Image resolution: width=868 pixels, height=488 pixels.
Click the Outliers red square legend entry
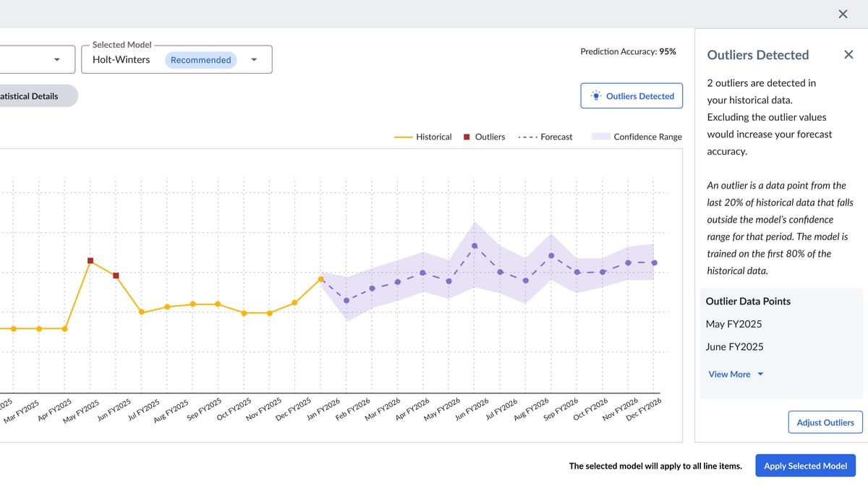484,137
